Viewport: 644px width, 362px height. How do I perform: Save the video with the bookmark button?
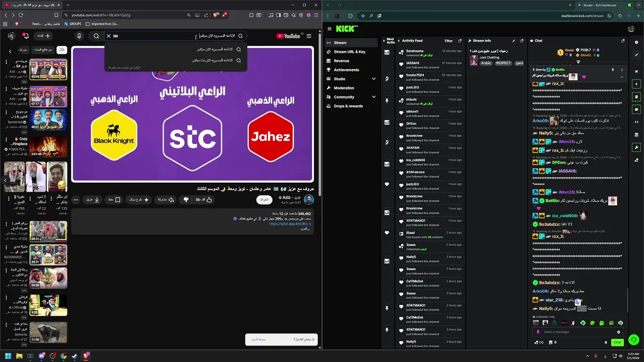114,200
